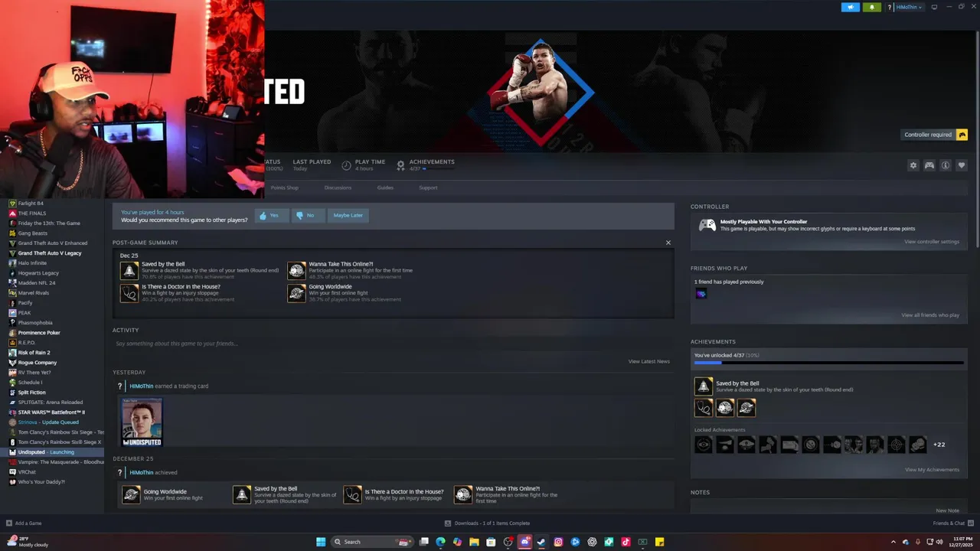Click the HiMoThin question-mark avatar in the header
The image size is (980, 551).
890,7
